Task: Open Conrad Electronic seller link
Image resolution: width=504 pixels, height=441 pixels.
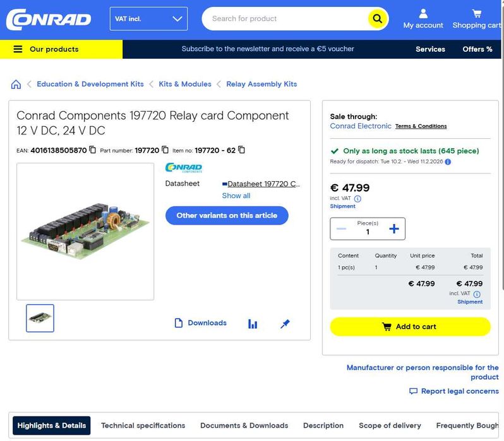Action: [361, 126]
